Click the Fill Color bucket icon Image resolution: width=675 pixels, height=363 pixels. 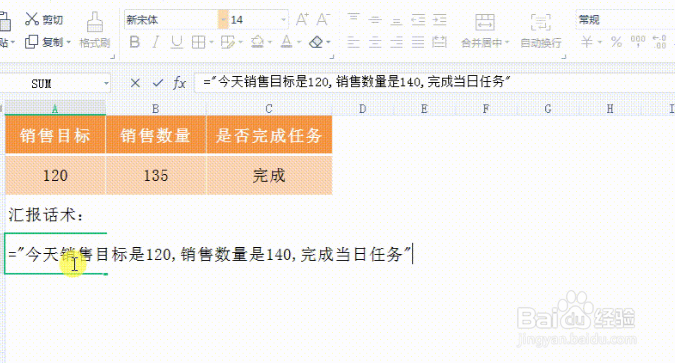coord(257,42)
